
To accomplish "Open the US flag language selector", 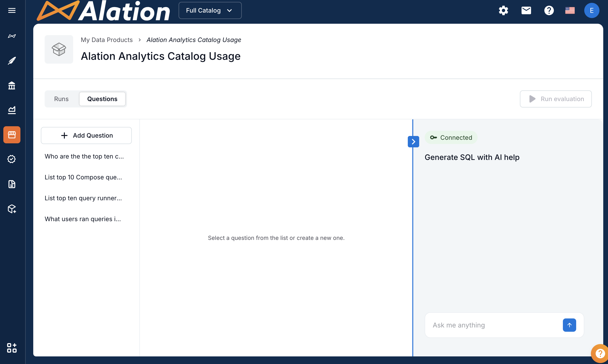I will pyautogui.click(x=570, y=10).
